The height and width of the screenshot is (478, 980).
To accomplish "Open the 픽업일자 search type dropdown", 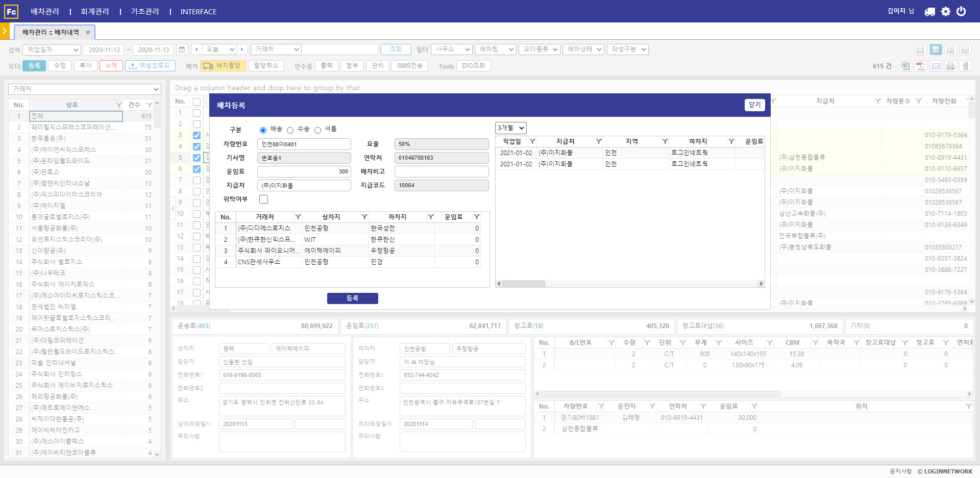I will tap(52, 49).
